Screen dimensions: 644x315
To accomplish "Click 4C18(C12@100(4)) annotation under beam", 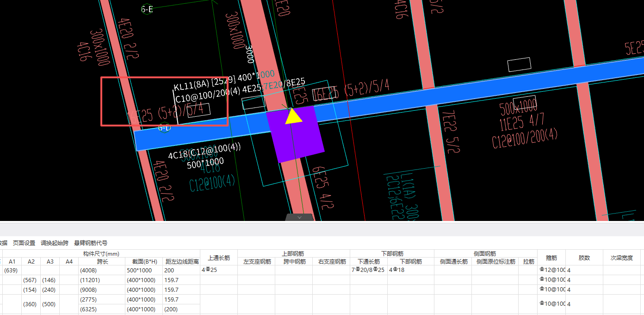I will click(204, 151).
